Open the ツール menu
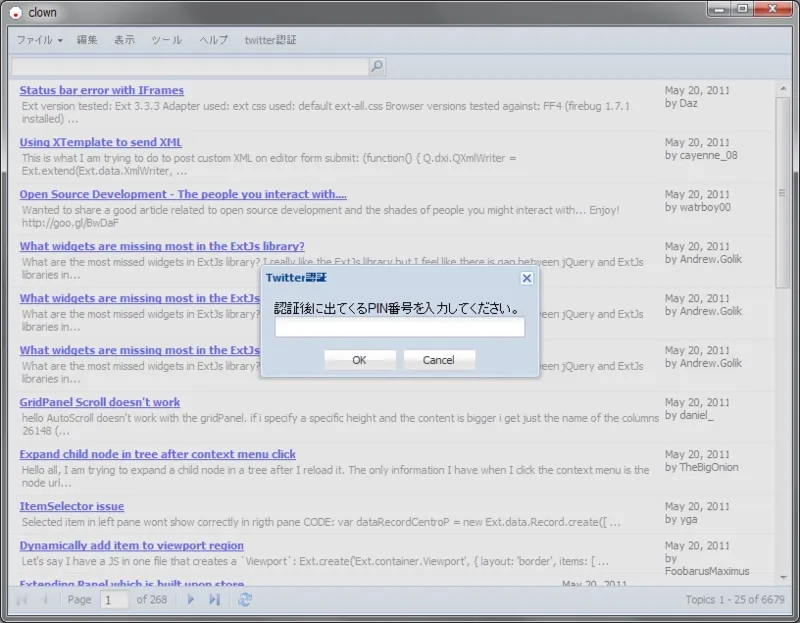 click(x=166, y=40)
